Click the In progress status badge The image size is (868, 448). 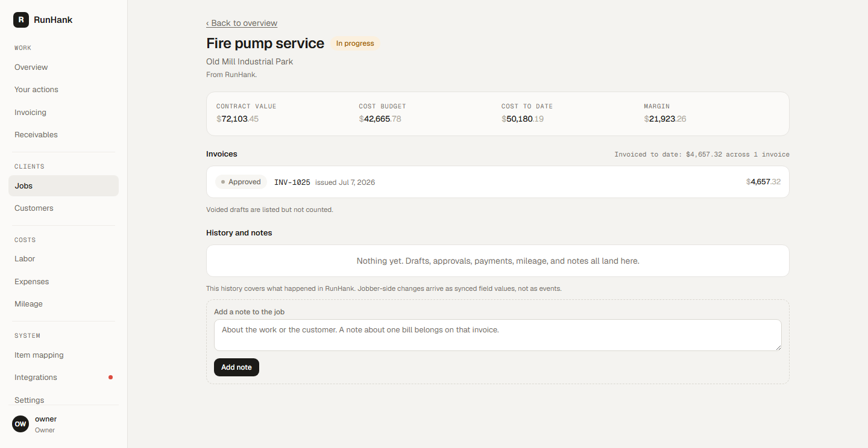click(355, 43)
